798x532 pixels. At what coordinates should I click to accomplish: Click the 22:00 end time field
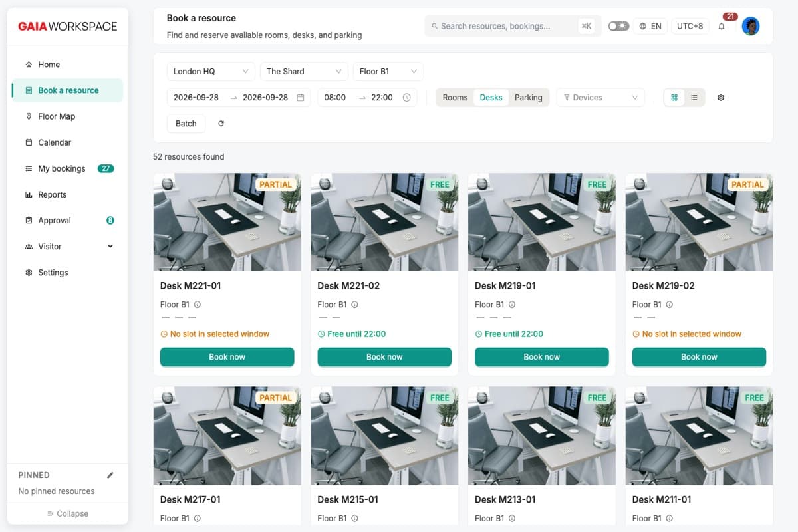point(382,97)
